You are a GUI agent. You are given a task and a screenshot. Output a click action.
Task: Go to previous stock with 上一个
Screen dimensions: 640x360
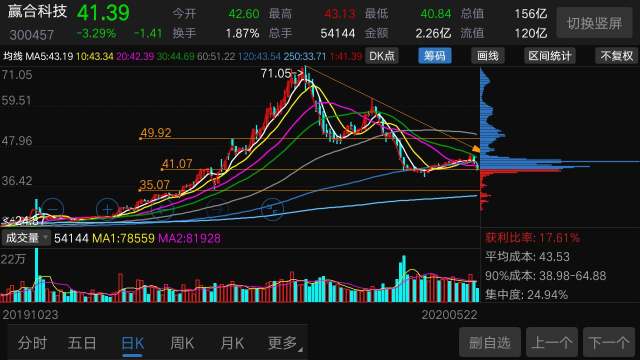tap(552, 342)
